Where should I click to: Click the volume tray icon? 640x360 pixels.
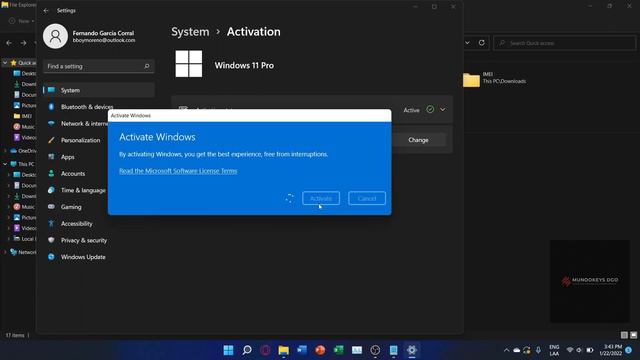click(579, 350)
